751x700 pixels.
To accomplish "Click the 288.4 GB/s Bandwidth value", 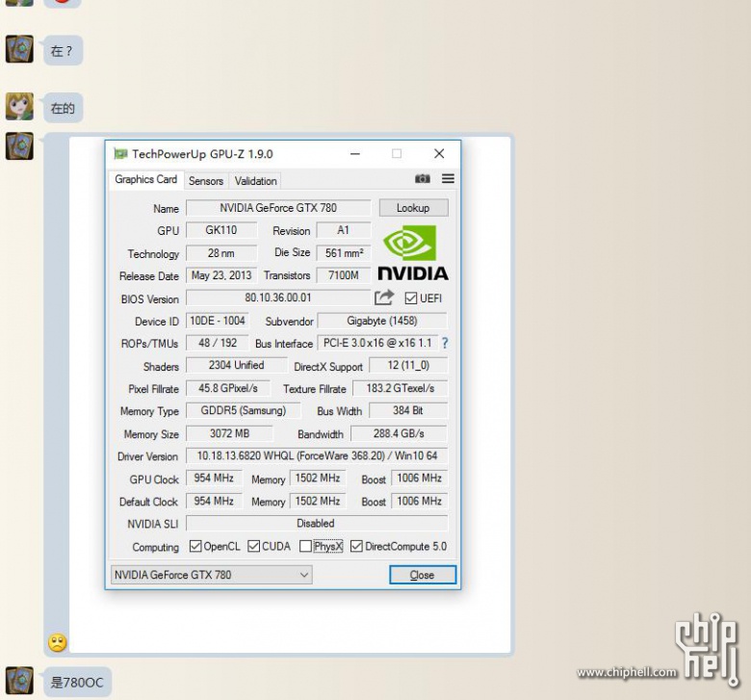I will 399,433.
